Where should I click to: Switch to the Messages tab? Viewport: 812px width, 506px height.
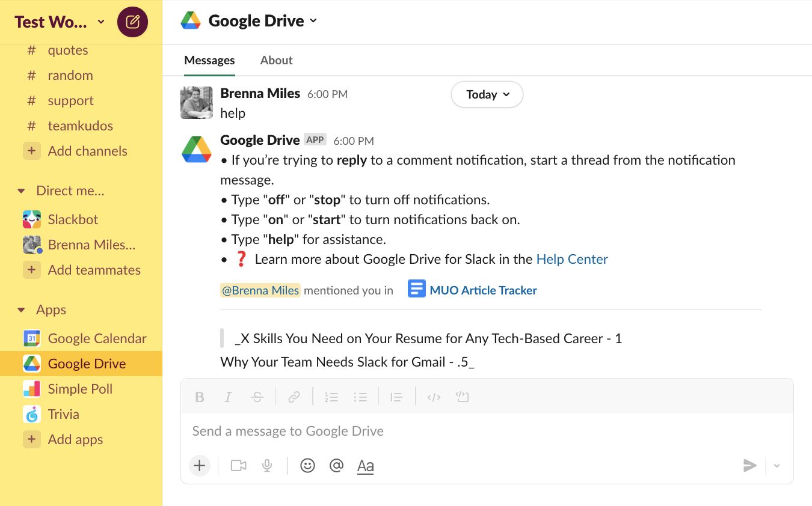coord(209,60)
